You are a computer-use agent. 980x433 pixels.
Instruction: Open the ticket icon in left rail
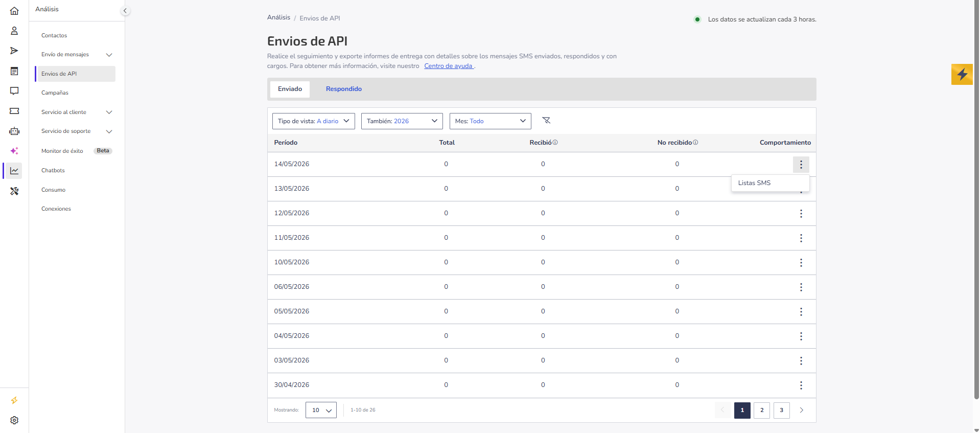coord(14,111)
